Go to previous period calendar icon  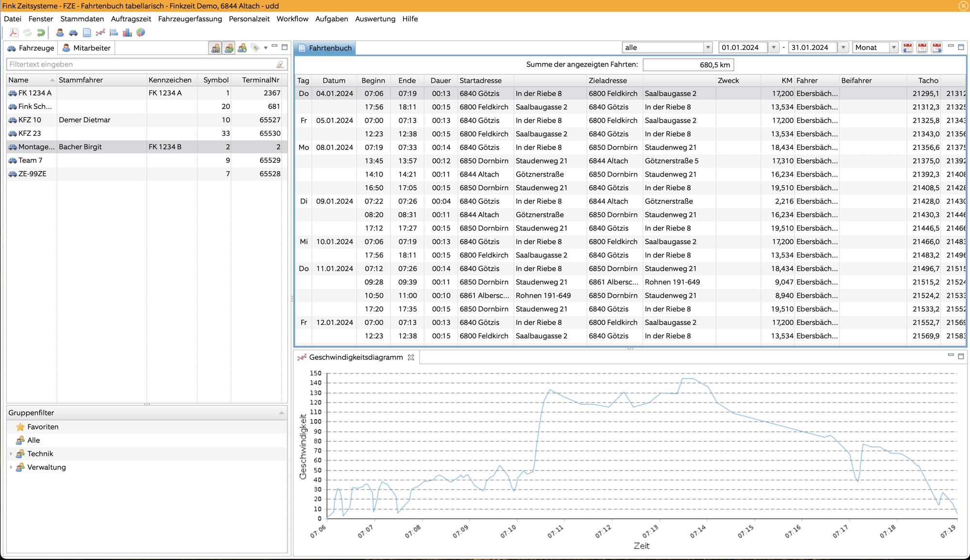907,48
